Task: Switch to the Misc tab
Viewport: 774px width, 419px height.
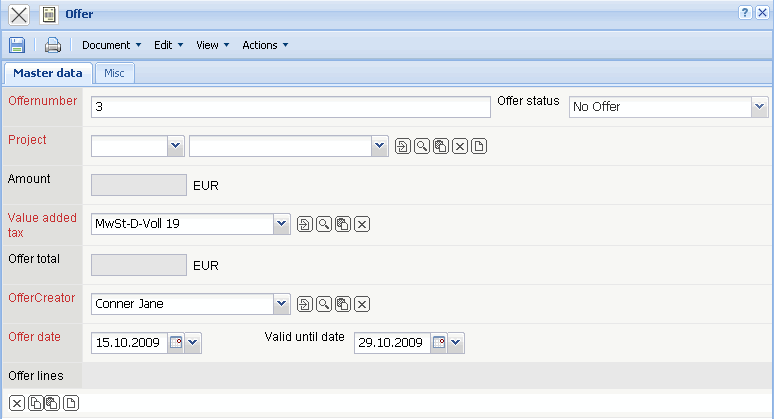Action: coord(114,73)
